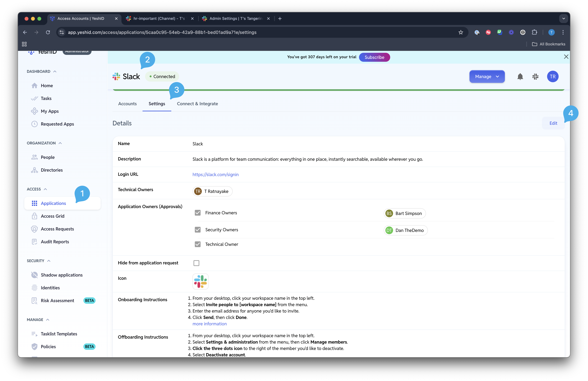
Task: Open the slack.com/signin login URL link
Action: click(x=215, y=175)
